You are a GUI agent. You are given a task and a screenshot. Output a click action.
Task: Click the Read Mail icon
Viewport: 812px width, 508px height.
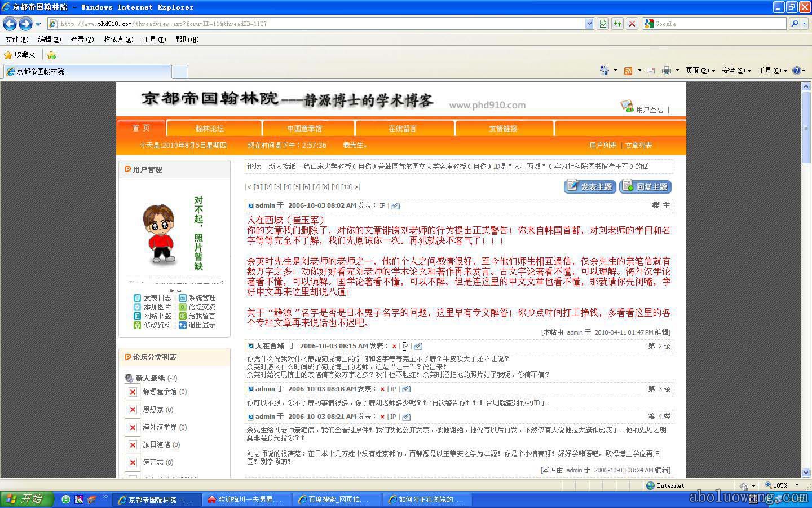coord(651,71)
